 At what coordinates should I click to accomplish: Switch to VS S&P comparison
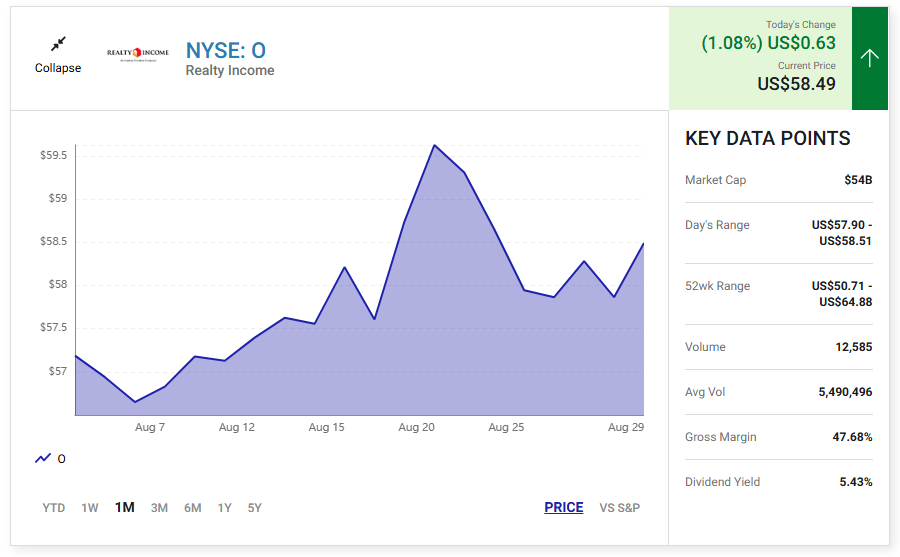coord(619,508)
